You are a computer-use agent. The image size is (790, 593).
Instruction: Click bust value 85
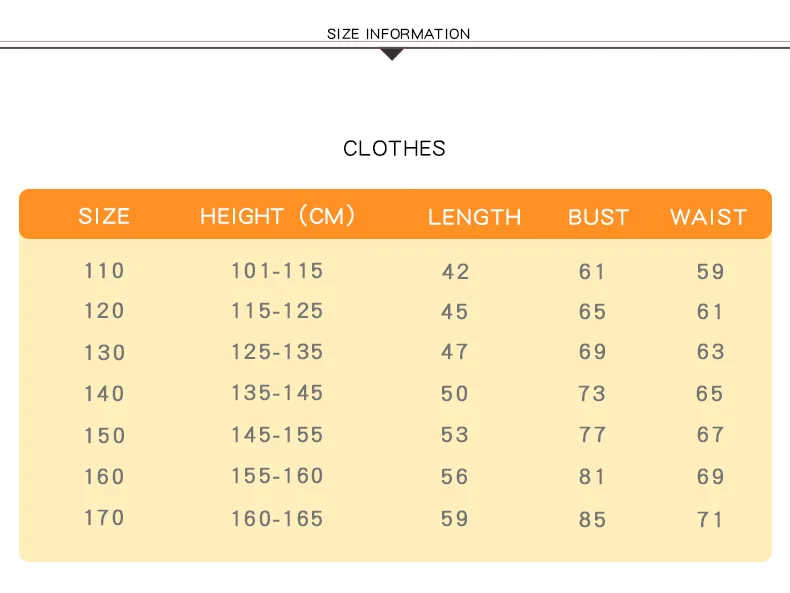pyautogui.click(x=592, y=519)
